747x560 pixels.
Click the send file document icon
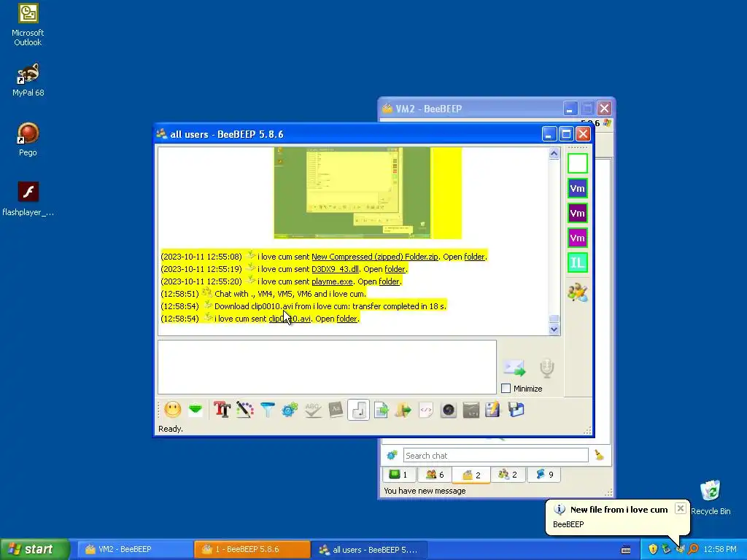[381, 410]
